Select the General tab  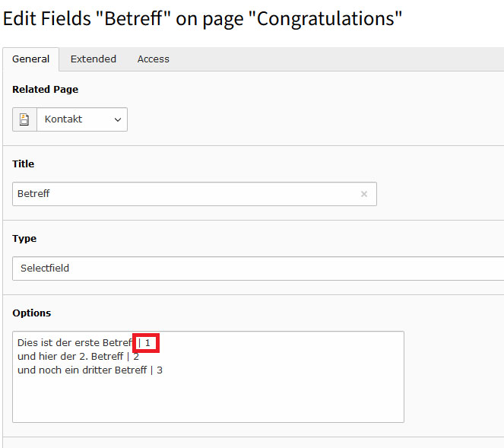(31, 59)
